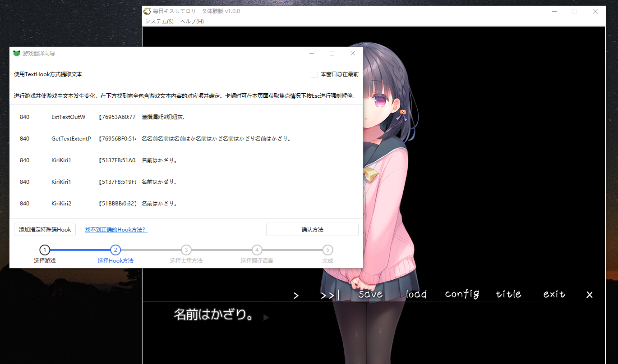The image size is (618, 364).
Task: Enable 本窗口总在最前 checkbox
Action: tap(314, 74)
